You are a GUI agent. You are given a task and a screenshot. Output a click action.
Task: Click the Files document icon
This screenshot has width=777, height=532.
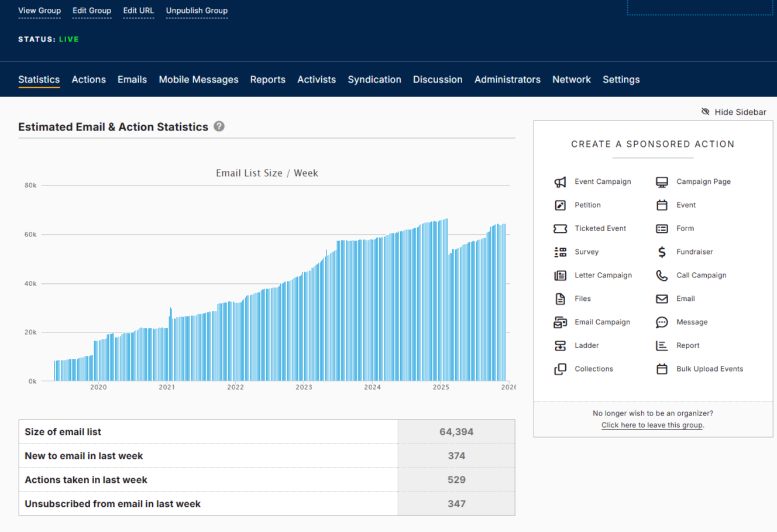pos(561,298)
